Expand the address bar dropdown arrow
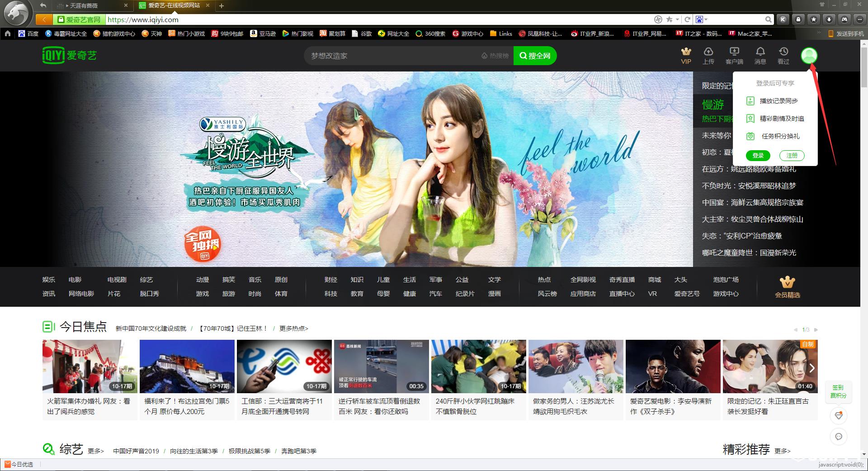This screenshot has width=868, height=471. 677,19
